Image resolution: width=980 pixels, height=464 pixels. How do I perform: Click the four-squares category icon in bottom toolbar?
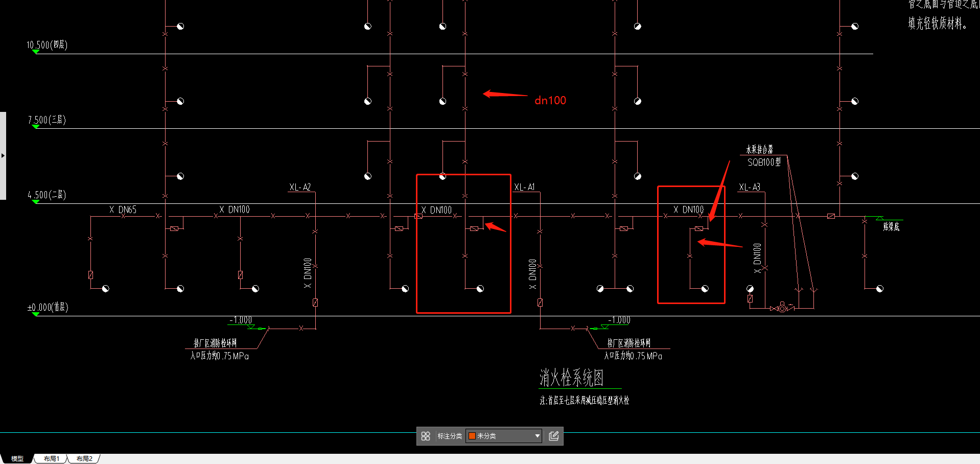pos(426,436)
